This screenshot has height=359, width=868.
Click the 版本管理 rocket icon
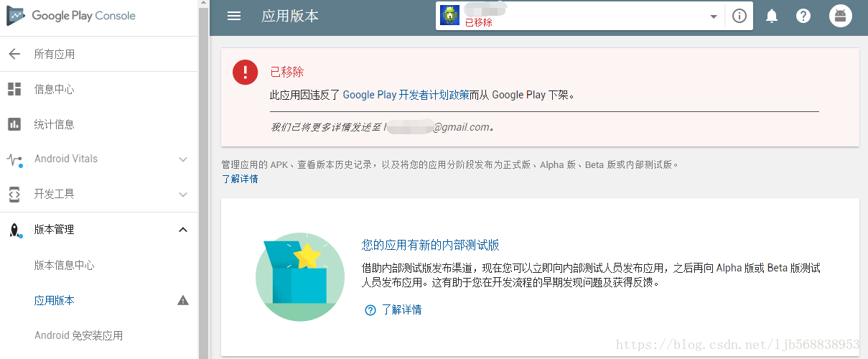click(15, 230)
